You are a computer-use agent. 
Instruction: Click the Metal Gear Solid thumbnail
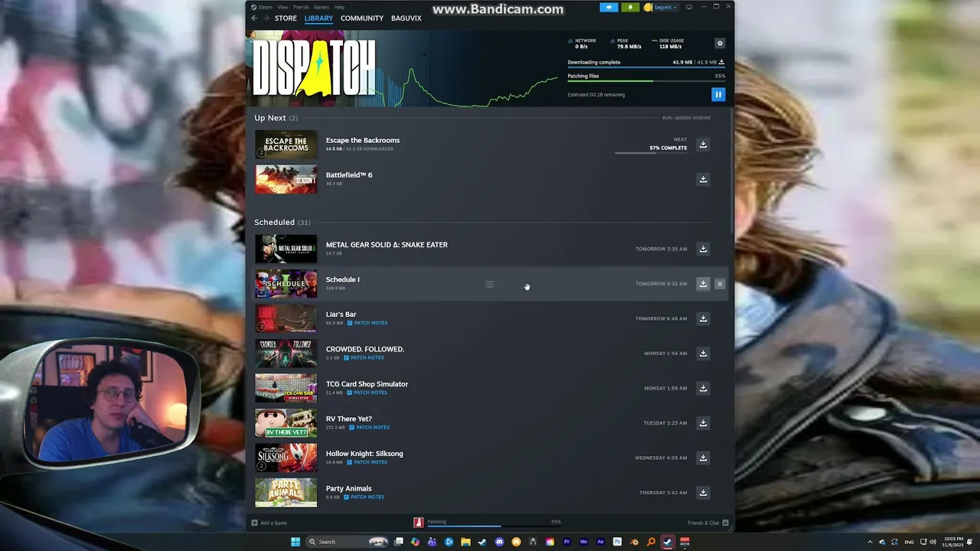[x=286, y=249]
